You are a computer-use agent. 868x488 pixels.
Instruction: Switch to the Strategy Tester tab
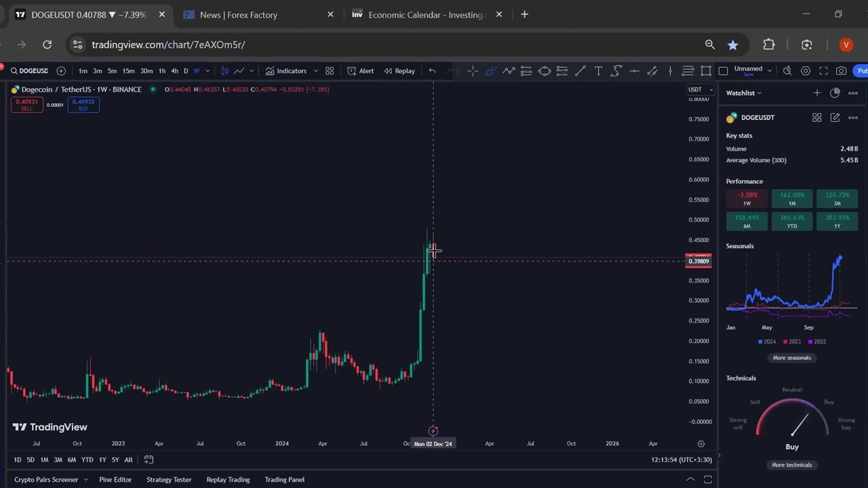pyautogui.click(x=169, y=480)
